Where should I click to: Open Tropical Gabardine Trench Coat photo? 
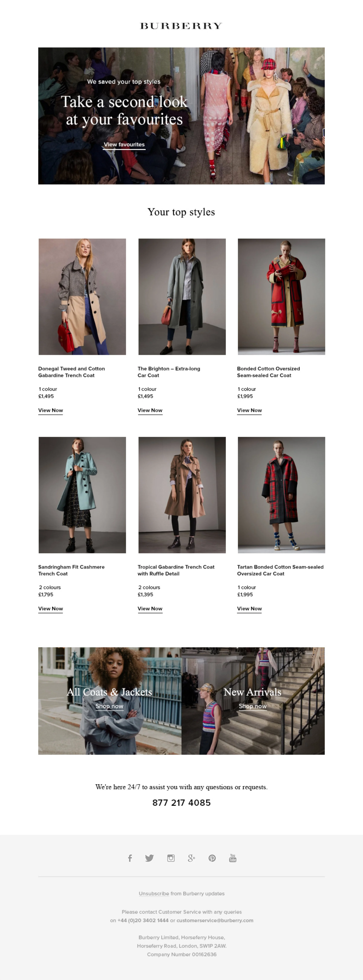182,495
